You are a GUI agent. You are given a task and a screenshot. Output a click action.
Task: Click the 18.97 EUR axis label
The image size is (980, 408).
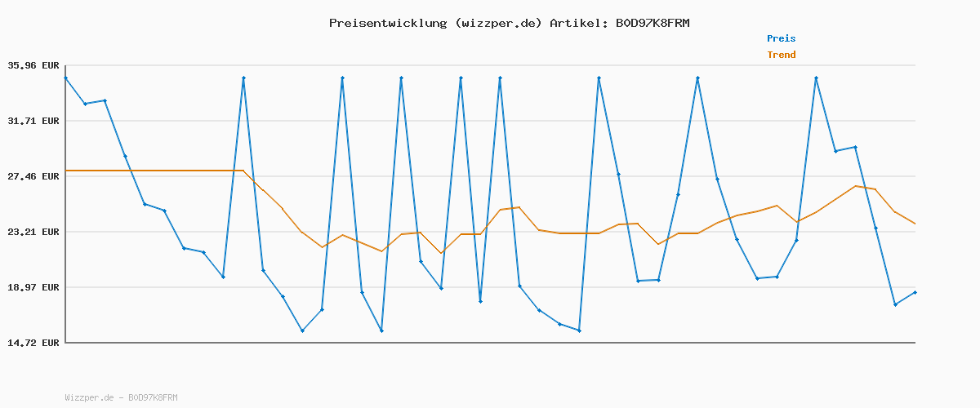pos(33,287)
